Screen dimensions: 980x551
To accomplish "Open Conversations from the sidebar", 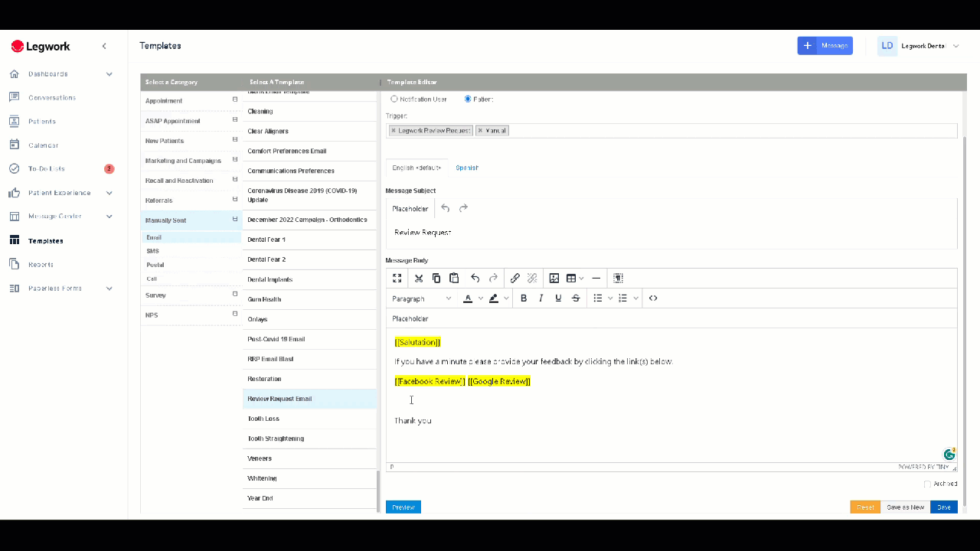I will tap(52, 98).
